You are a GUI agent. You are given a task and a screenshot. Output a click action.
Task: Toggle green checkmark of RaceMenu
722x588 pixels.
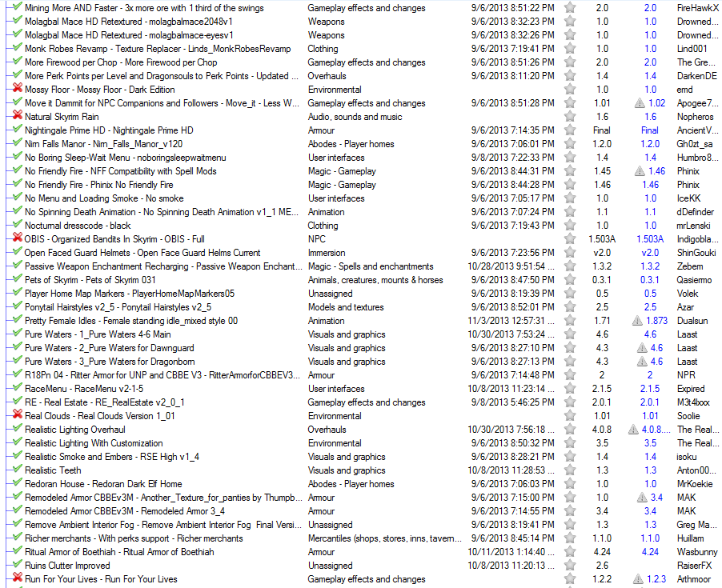click(18, 386)
